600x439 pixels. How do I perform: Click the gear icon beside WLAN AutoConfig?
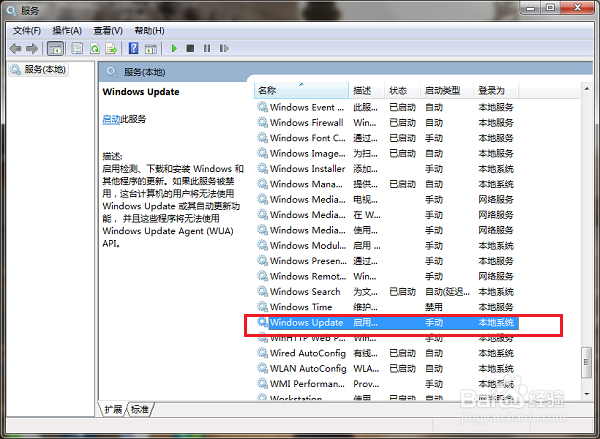coord(262,368)
